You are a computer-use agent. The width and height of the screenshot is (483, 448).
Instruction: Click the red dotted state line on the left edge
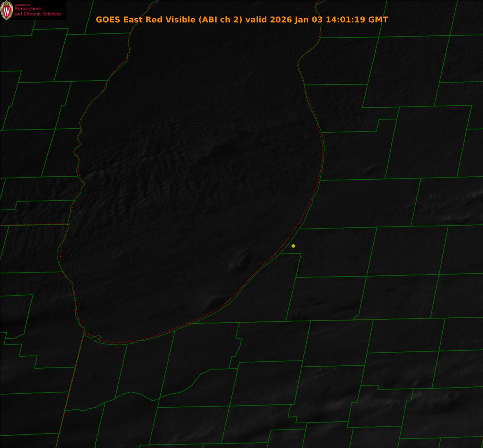coord(33,225)
